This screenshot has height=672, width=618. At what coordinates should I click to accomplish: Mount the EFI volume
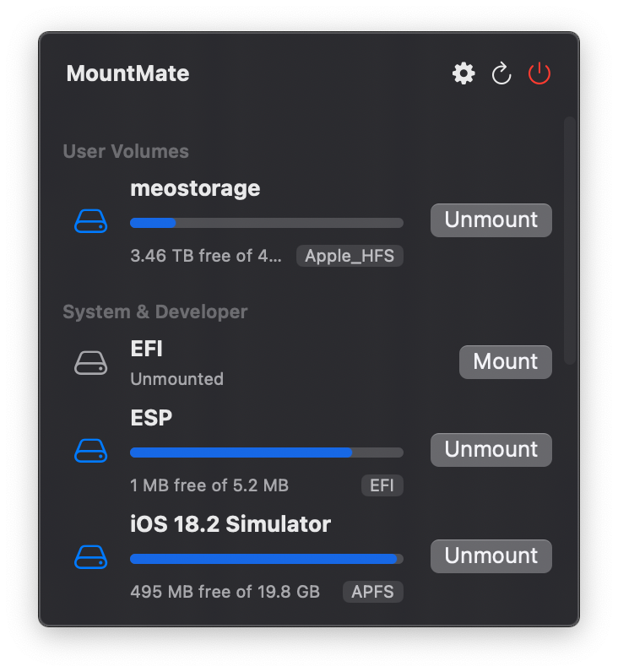[x=505, y=362]
